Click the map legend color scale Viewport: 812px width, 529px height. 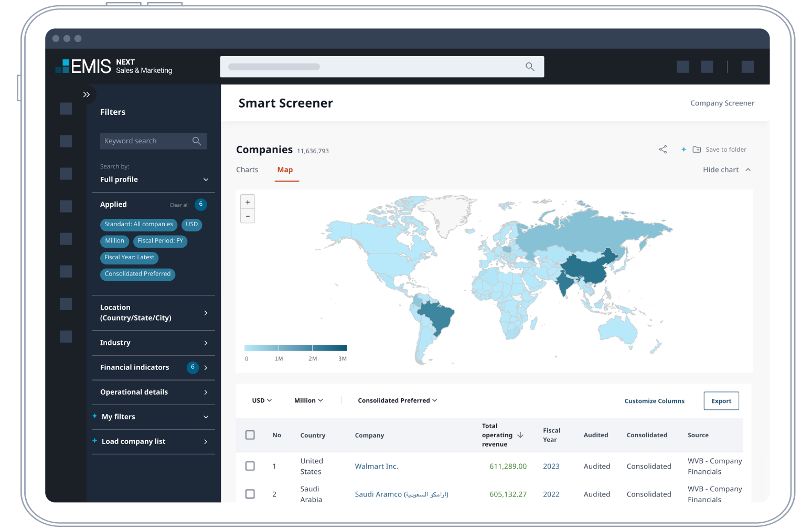[x=295, y=348]
